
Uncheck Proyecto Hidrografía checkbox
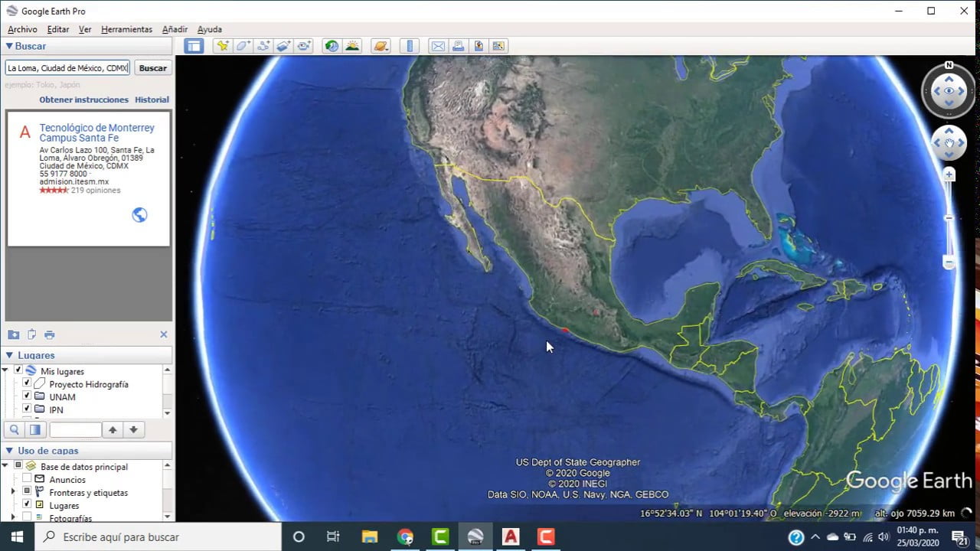(x=27, y=383)
